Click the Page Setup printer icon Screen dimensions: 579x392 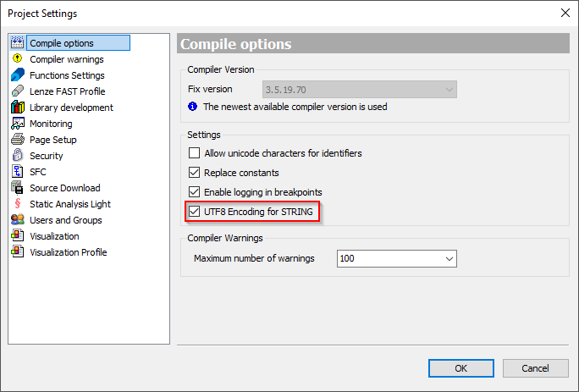(18, 140)
